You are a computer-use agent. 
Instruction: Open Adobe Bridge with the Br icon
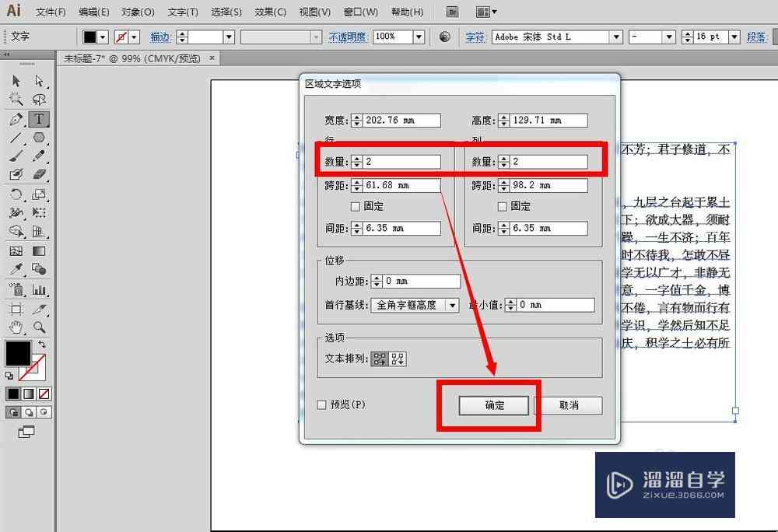tap(452, 12)
